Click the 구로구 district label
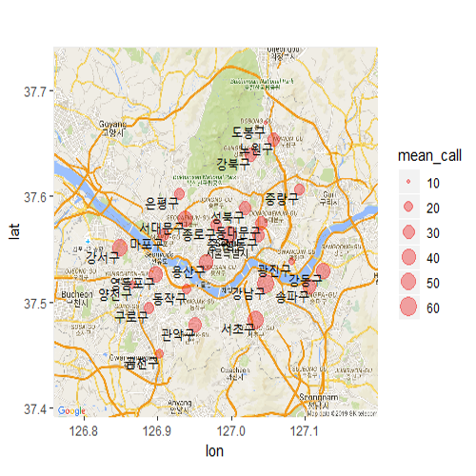This screenshot has width=476, height=476. tap(131, 316)
